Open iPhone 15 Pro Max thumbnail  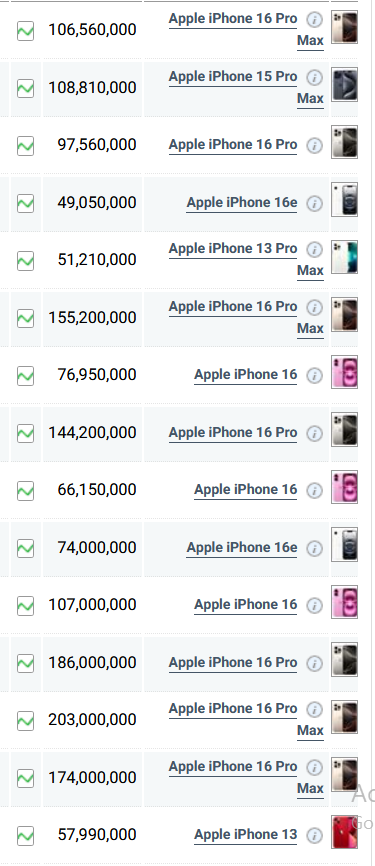[345, 85]
